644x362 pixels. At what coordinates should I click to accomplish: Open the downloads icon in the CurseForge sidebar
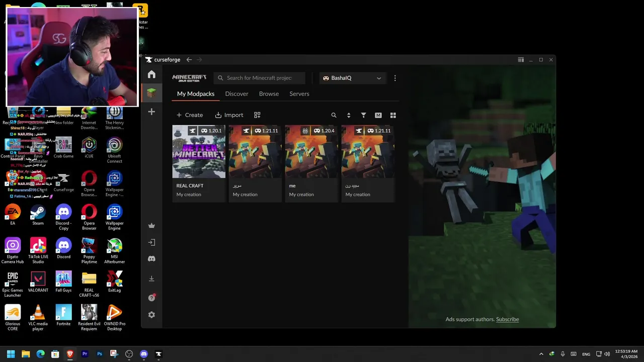pos(151,279)
